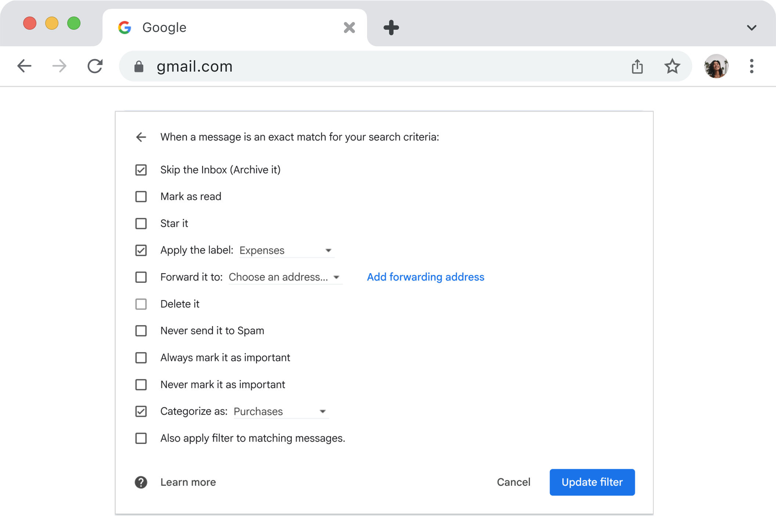The height and width of the screenshot is (532, 776).
Task: Open the profile avatar menu
Action: [x=716, y=66]
